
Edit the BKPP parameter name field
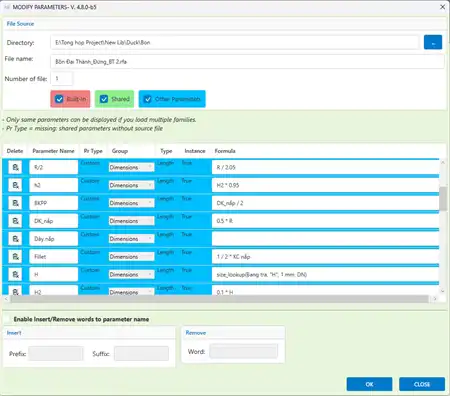click(54, 203)
